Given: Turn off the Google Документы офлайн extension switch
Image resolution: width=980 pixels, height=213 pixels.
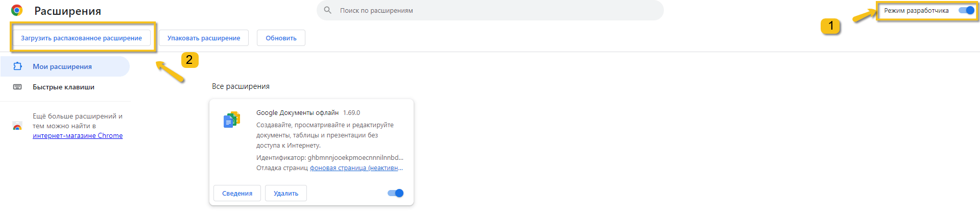Looking at the screenshot, I should [396, 193].
